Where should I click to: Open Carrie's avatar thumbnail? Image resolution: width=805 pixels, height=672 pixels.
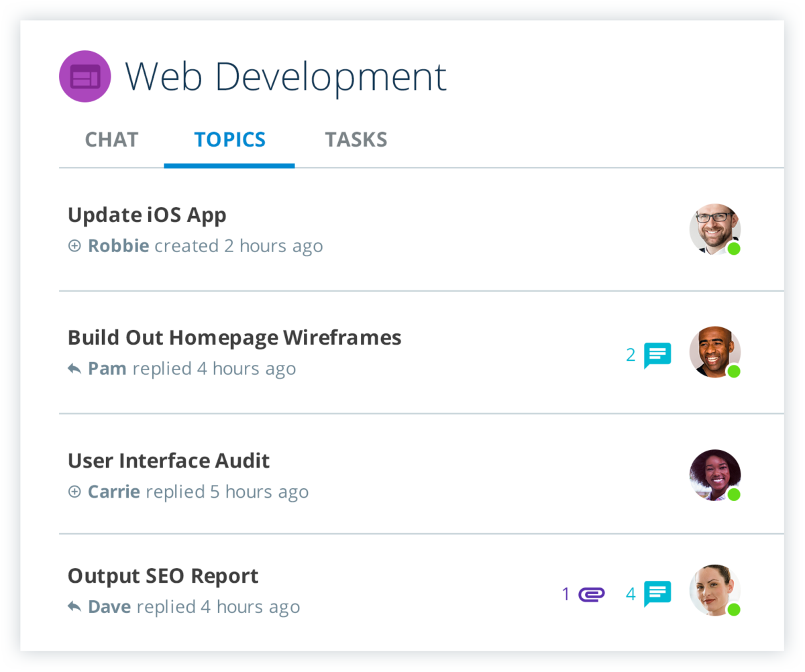pyautogui.click(x=715, y=475)
